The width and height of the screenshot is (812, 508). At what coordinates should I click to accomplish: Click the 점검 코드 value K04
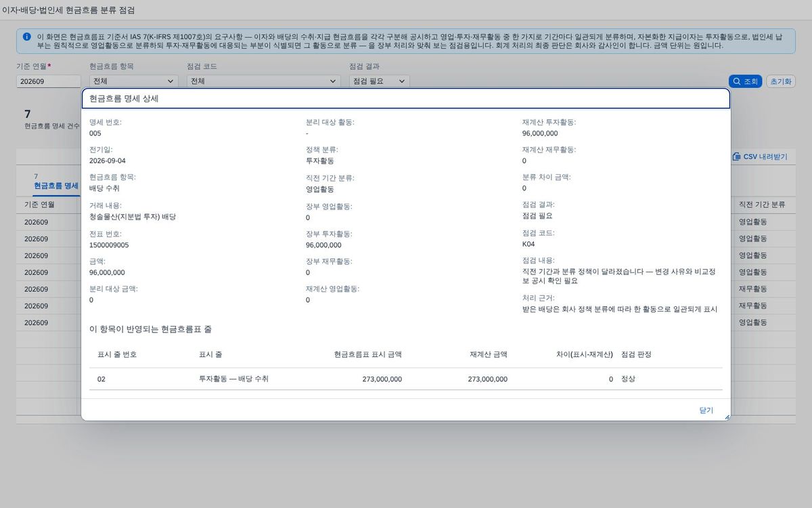(x=528, y=244)
